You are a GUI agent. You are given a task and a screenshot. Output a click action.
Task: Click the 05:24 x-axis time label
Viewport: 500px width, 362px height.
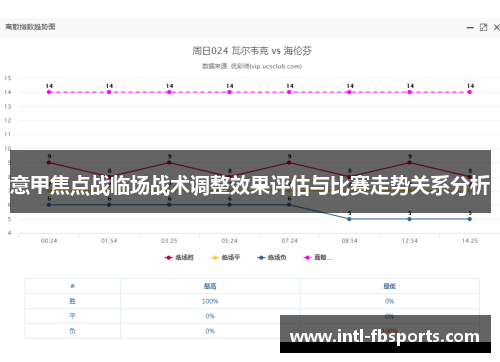(229, 241)
